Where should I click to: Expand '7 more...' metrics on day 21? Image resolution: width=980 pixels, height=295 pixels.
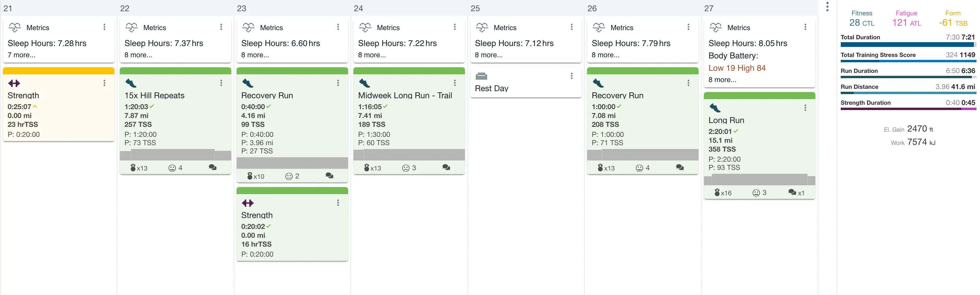[x=22, y=55]
